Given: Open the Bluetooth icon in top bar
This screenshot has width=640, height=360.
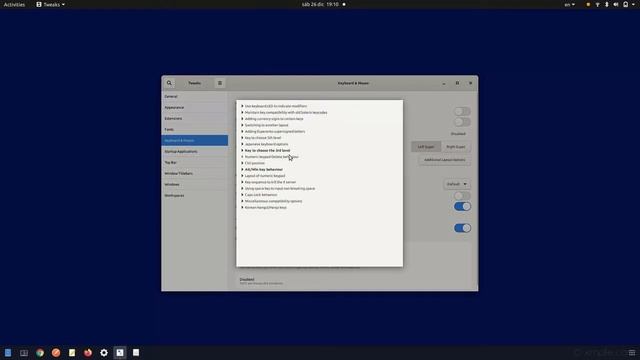Looking at the screenshot, I should [x=607, y=4].
